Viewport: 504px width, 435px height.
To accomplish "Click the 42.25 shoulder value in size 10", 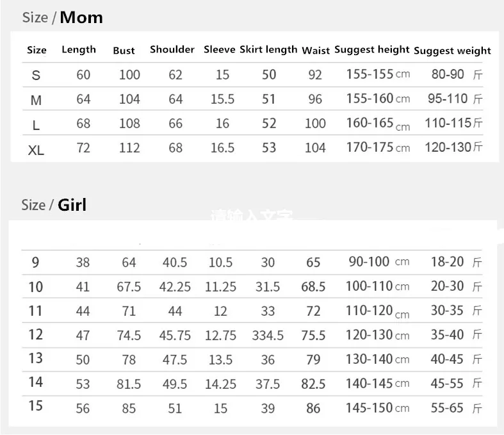I will tap(175, 287).
